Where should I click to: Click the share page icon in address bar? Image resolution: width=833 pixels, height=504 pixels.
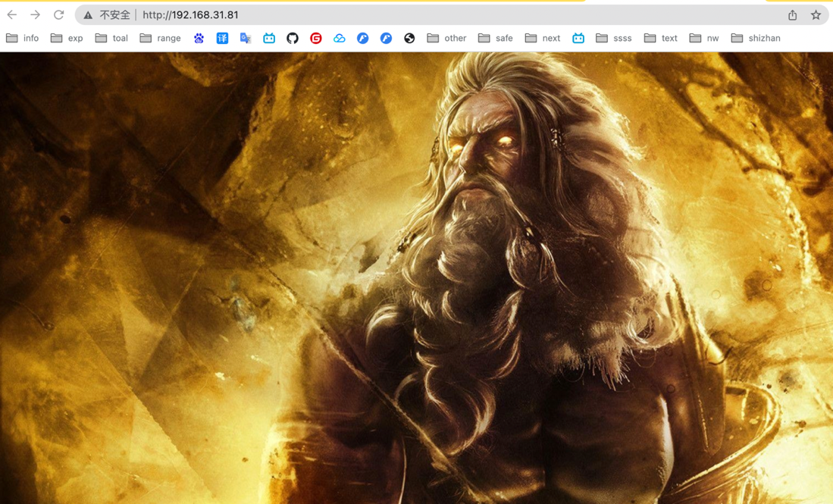792,15
